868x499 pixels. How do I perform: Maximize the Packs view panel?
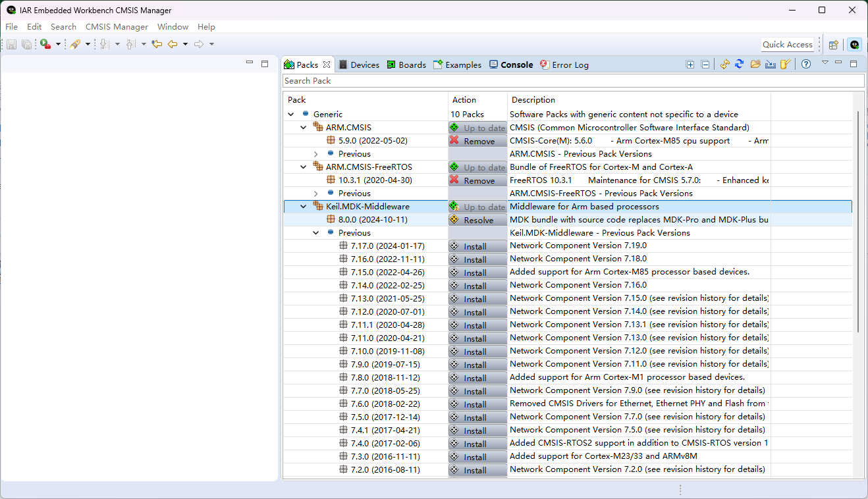click(854, 64)
